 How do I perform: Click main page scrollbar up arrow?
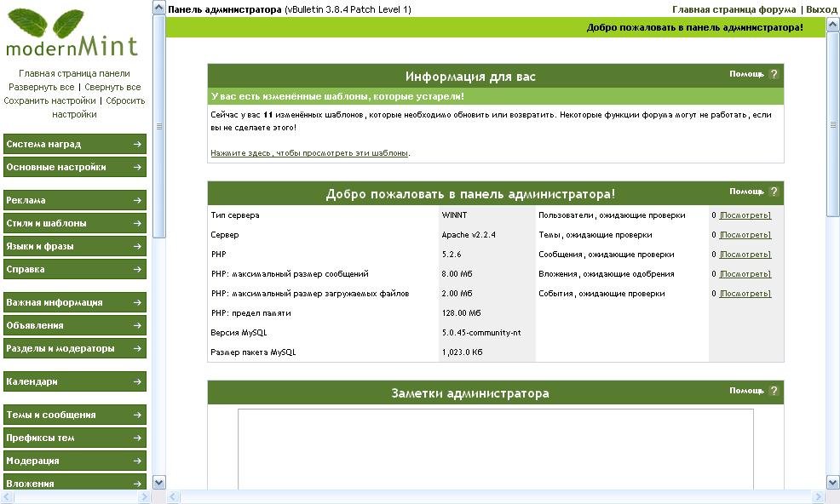pyautogui.click(x=833, y=24)
